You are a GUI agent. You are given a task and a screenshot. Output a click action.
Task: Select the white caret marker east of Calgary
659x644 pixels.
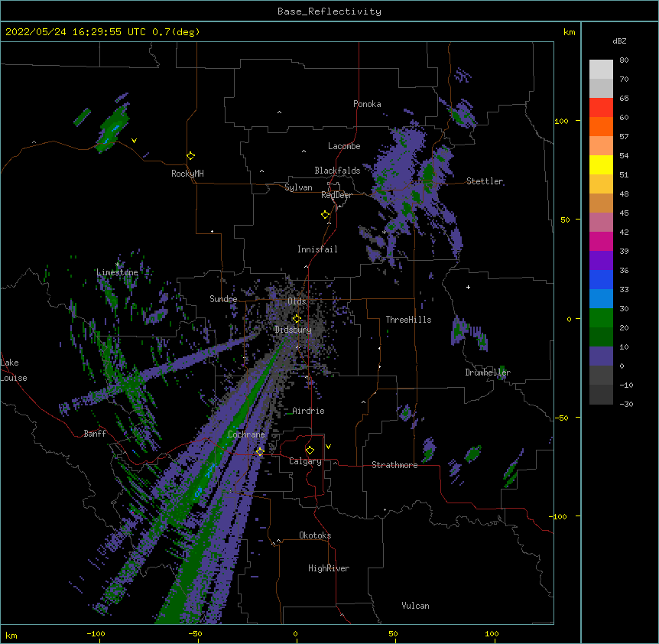pos(335,463)
